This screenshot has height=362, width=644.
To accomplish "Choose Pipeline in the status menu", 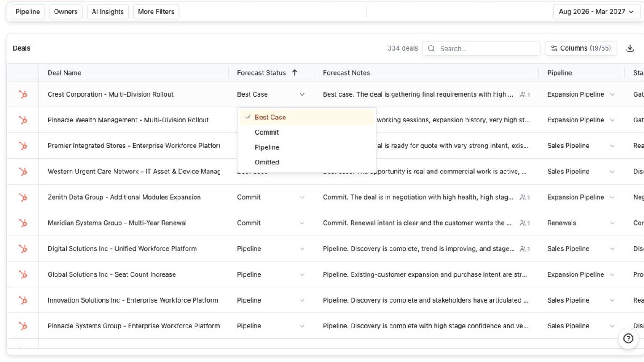I will pyautogui.click(x=307, y=147).
